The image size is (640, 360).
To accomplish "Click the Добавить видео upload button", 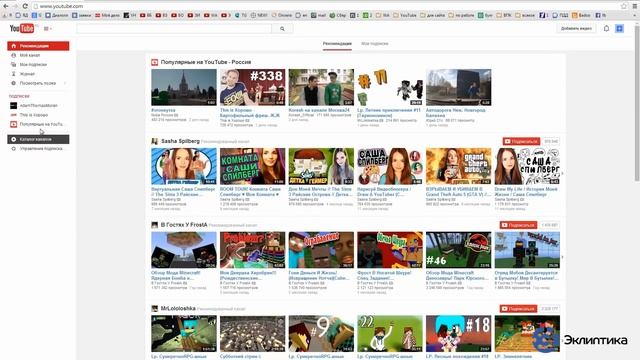I will [576, 29].
